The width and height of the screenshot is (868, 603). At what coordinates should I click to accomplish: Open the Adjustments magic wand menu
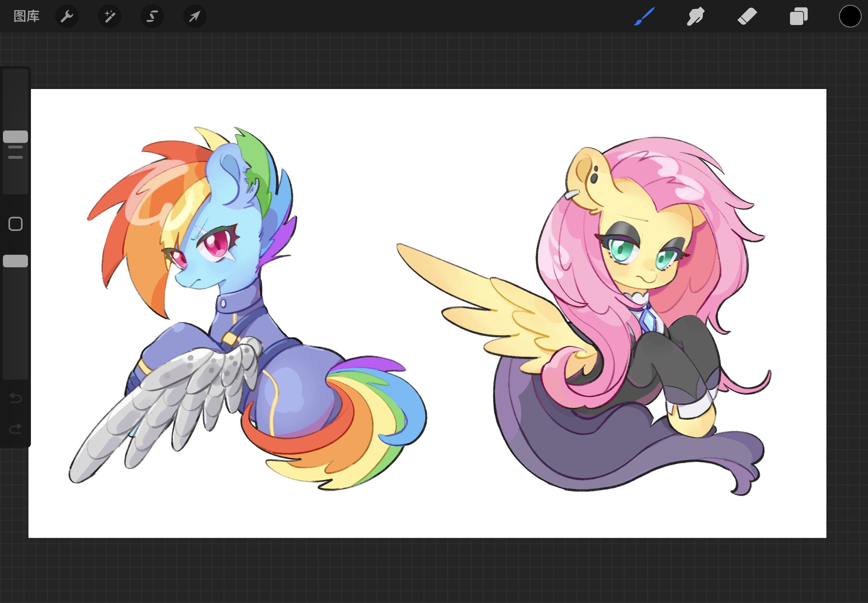pos(110,17)
